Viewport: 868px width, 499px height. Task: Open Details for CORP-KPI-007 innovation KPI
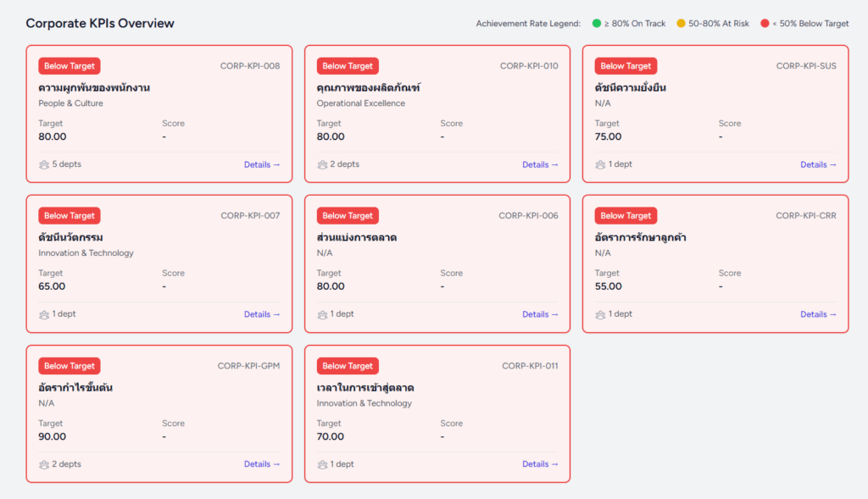point(262,314)
